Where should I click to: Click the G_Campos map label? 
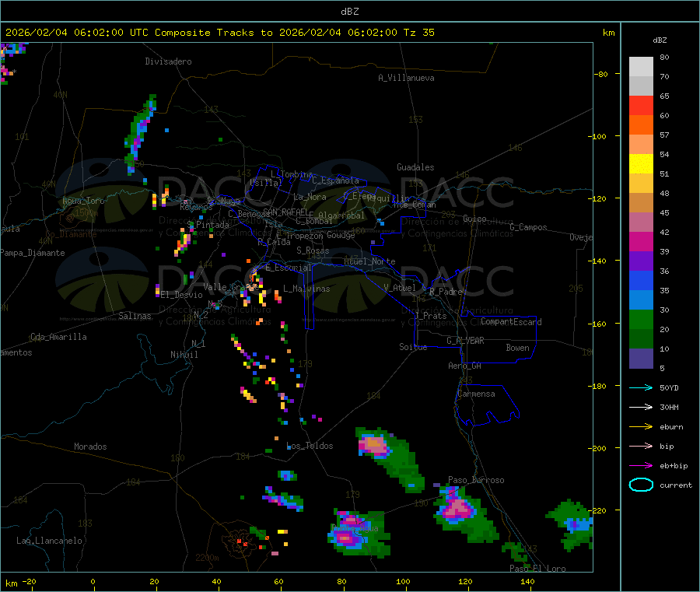(529, 227)
